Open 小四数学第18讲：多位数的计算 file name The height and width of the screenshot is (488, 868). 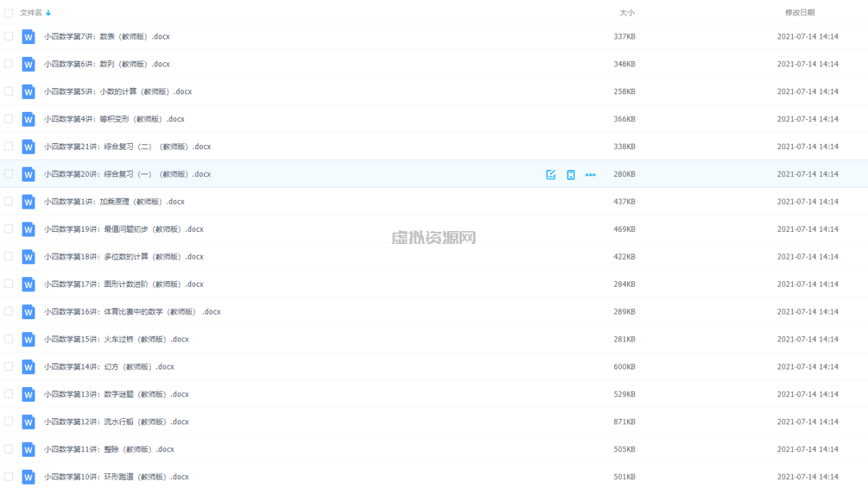pos(124,257)
